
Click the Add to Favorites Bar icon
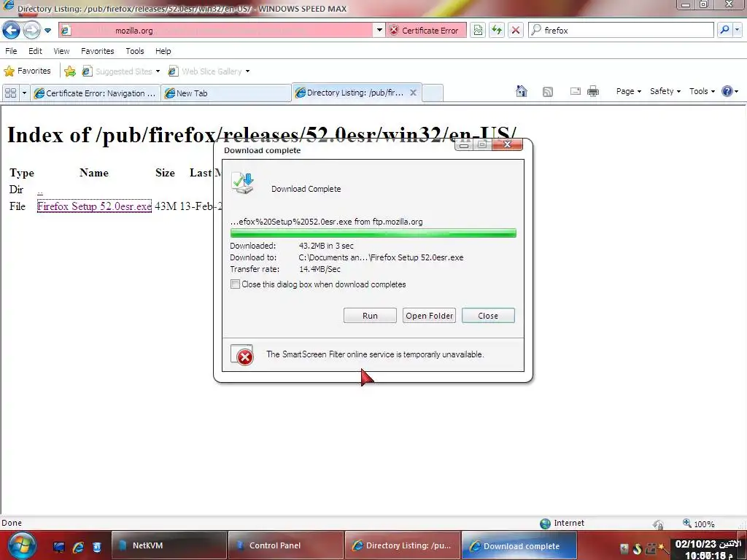point(70,71)
